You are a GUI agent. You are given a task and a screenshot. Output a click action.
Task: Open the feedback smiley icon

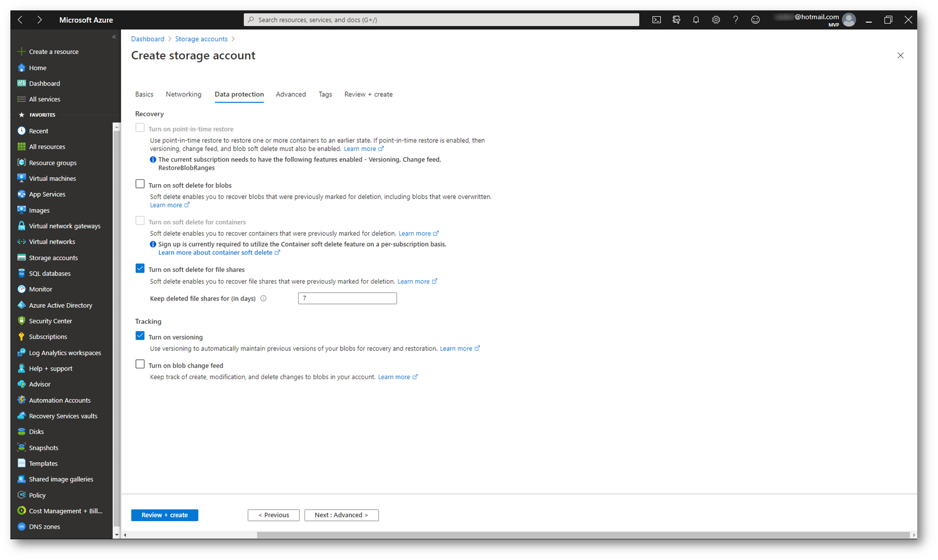click(x=755, y=20)
